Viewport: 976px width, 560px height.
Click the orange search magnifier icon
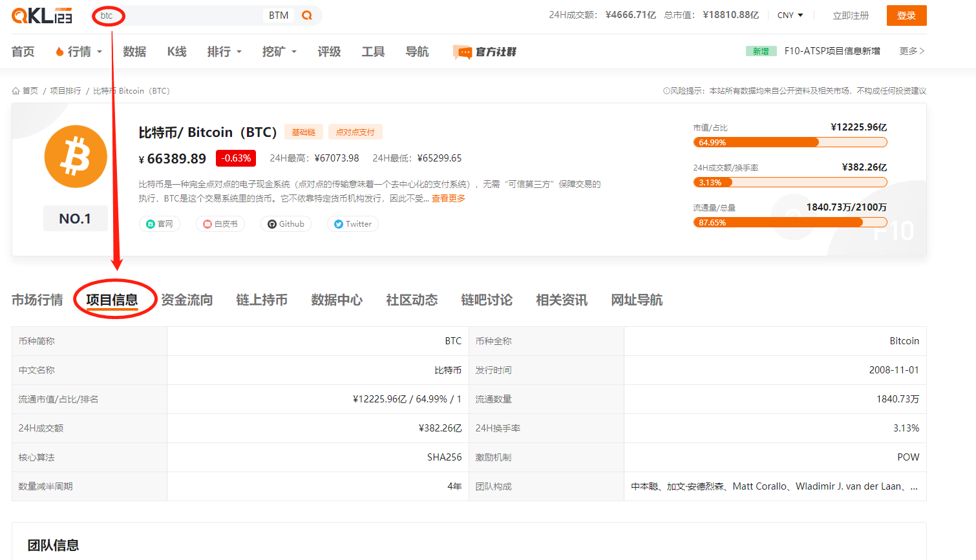[x=307, y=16]
